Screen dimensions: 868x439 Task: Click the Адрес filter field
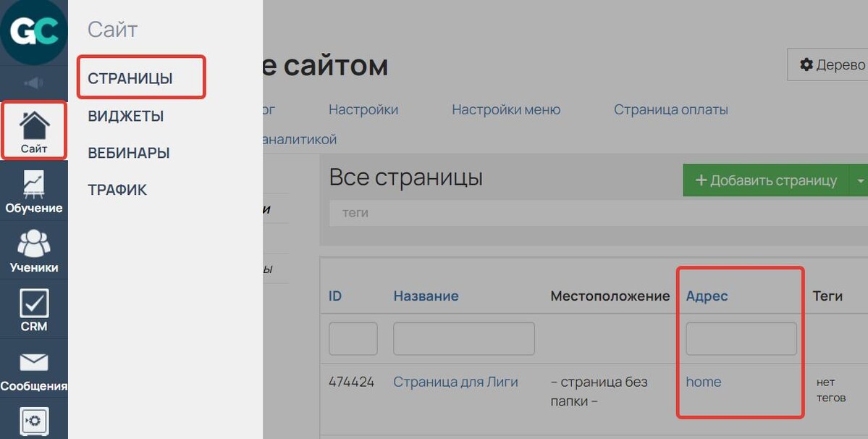coord(741,339)
